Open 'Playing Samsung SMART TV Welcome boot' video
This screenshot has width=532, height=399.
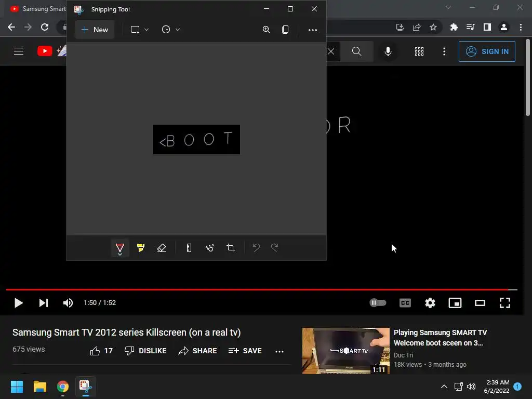(440, 338)
